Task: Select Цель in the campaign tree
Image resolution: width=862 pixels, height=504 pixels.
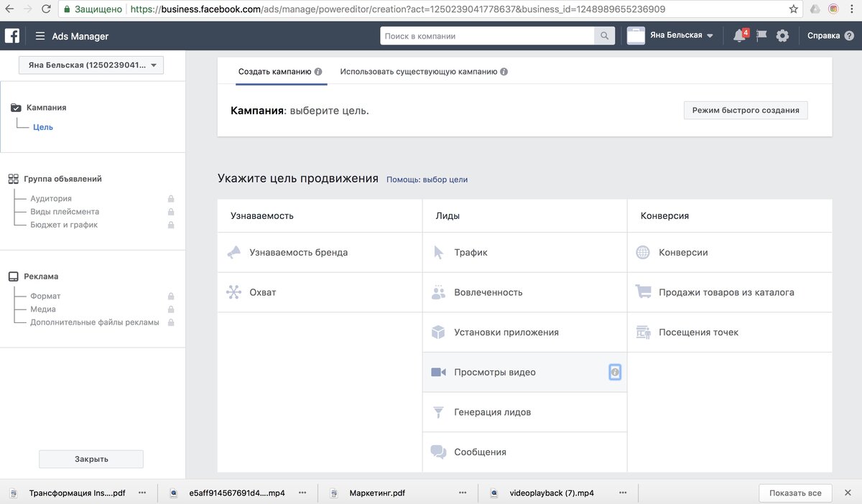Action: [x=43, y=127]
